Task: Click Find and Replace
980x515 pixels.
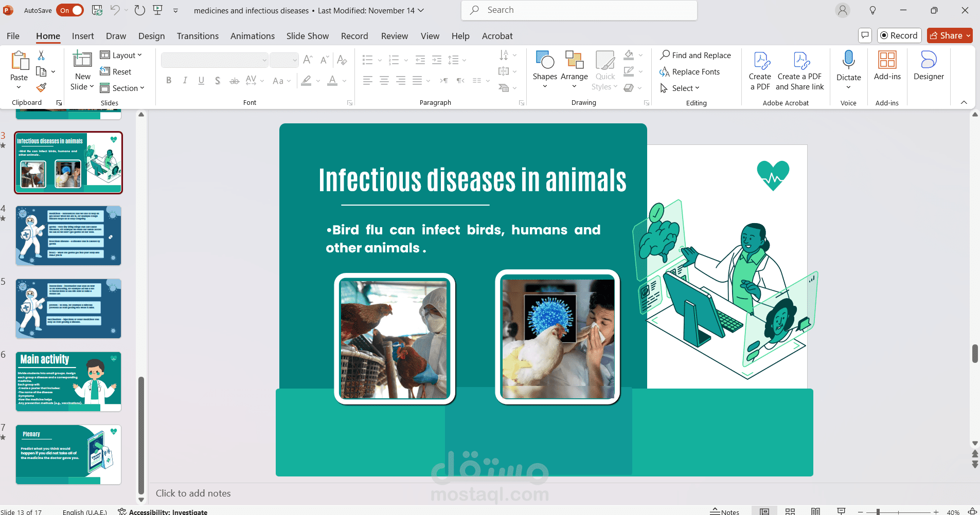Action: tap(696, 55)
